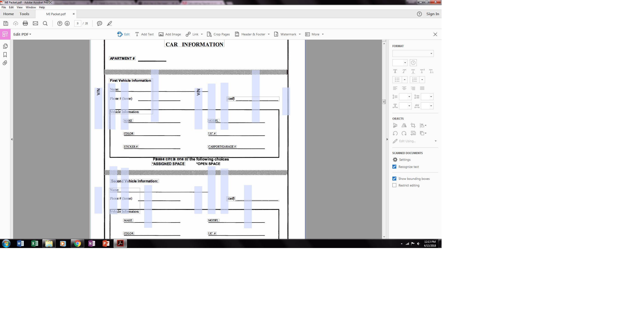Click the Print icon in the toolbar
This screenshot has height=313, width=644.
25,23
